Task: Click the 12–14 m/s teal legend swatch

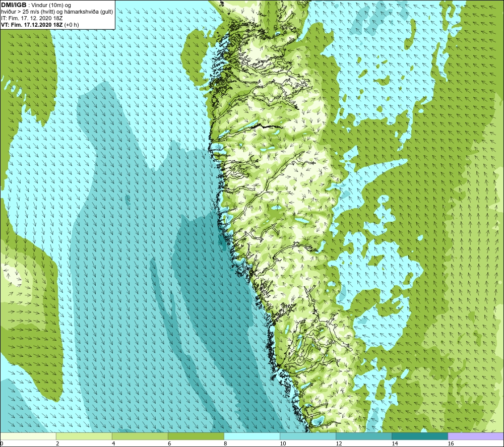Action: pyautogui.click(x=364, y=436)
